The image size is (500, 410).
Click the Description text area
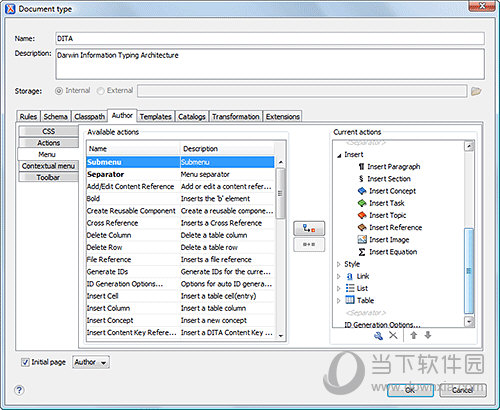click(270, 64)
